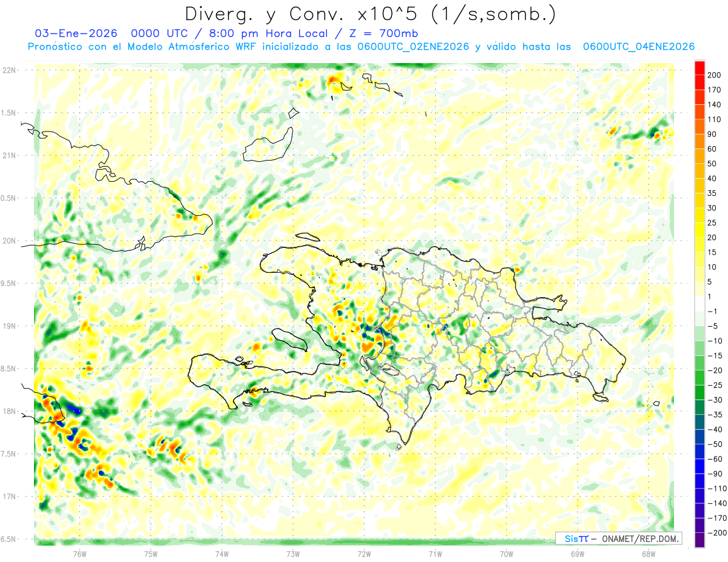Click the '71W' longitude label
728x562 pixels.
(x=435, y=553)
